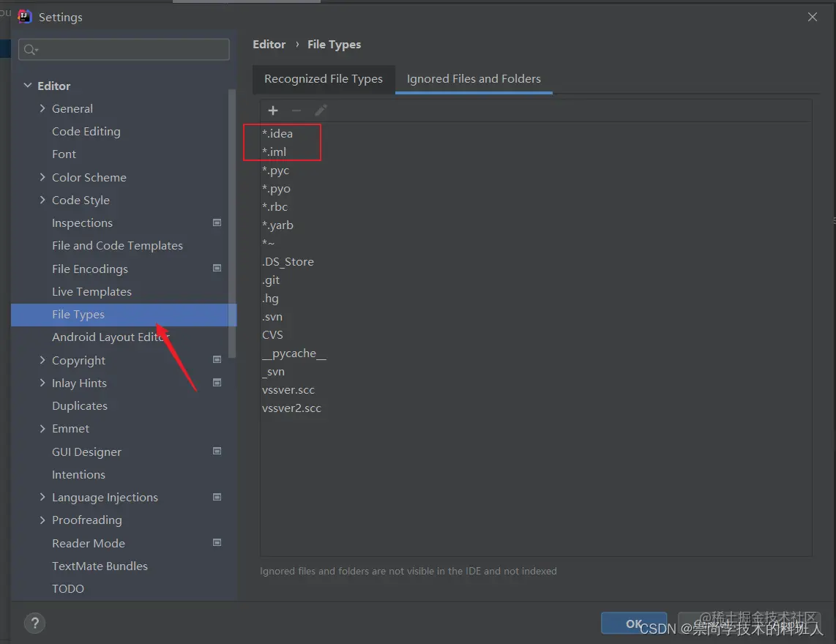
Task: Focus the settings search field
Action: (x=124, y=50)
